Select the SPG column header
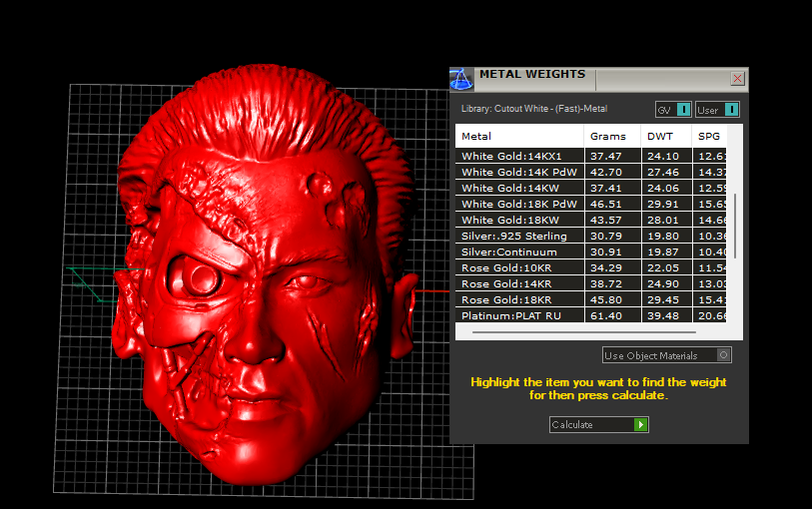Viewport: 812px width, 509px height. [709, 136]
